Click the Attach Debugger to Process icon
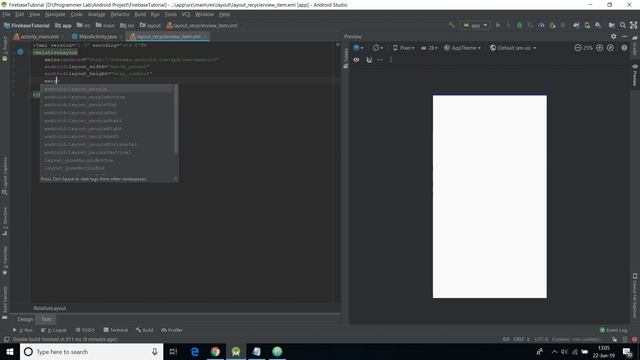This screenshot has height=360, width=640. pos(552,25)
